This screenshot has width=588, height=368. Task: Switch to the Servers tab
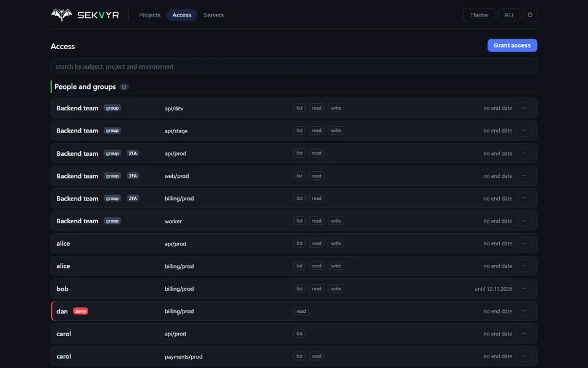[x=213, y=15]
